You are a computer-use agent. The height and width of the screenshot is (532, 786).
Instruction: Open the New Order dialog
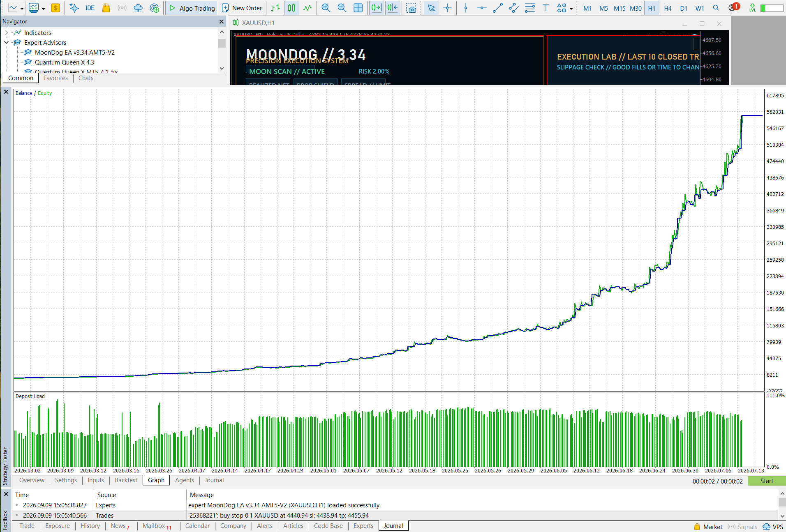242,8
